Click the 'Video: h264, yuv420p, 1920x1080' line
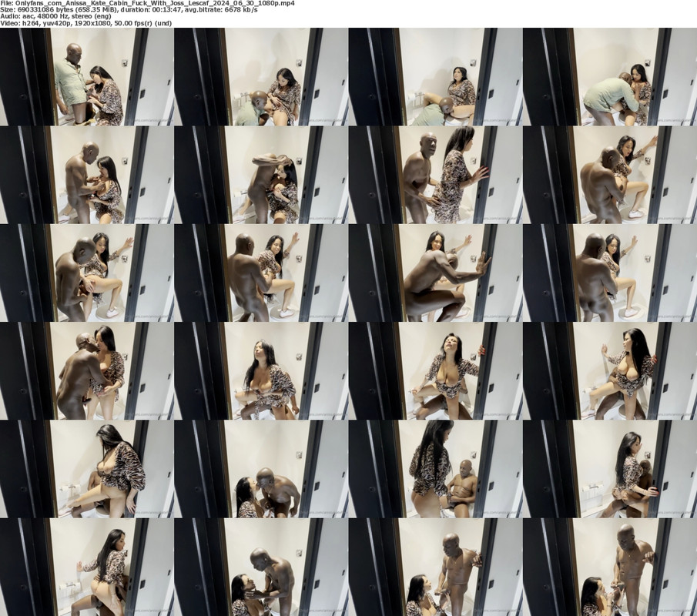697x616 pixels. coord(85,23)
